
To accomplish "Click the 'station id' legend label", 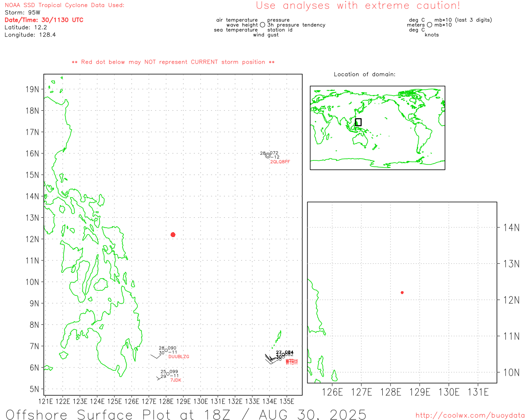I will click(280, 30).
